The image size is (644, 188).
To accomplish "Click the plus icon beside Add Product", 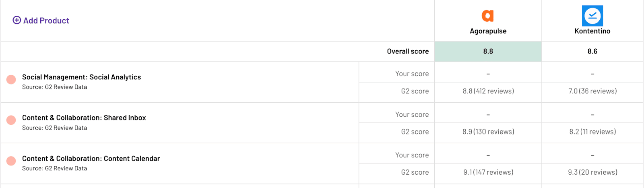I will click(17, 20).
